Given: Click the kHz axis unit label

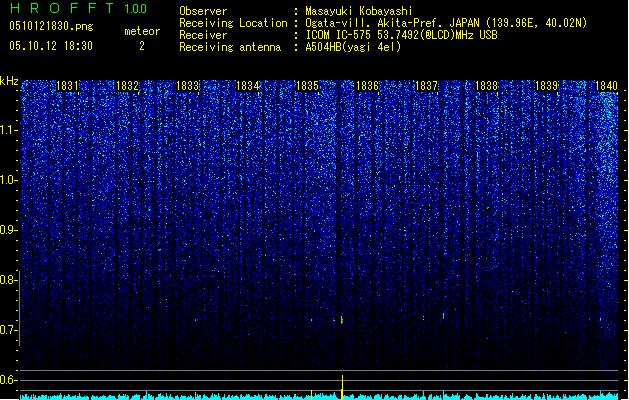Looking at the screenshot, I should click(x=9, y=81).
